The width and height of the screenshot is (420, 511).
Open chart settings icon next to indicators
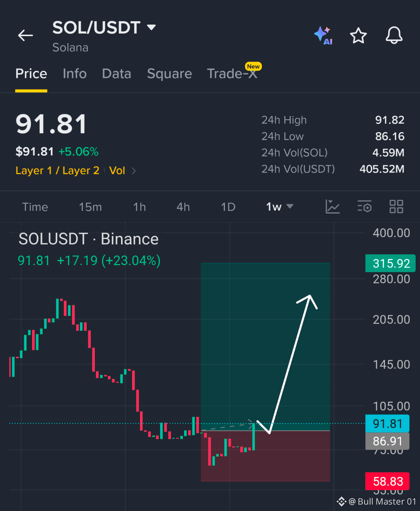364,207
